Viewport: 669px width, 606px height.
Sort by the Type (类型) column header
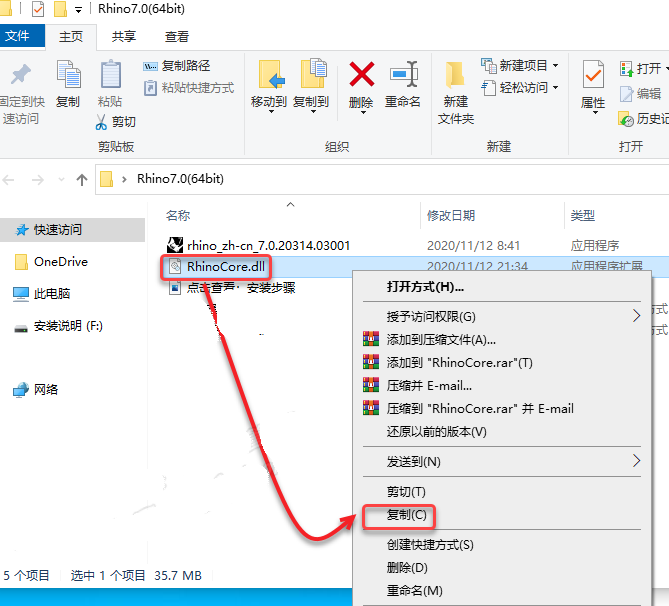point(582,216)
